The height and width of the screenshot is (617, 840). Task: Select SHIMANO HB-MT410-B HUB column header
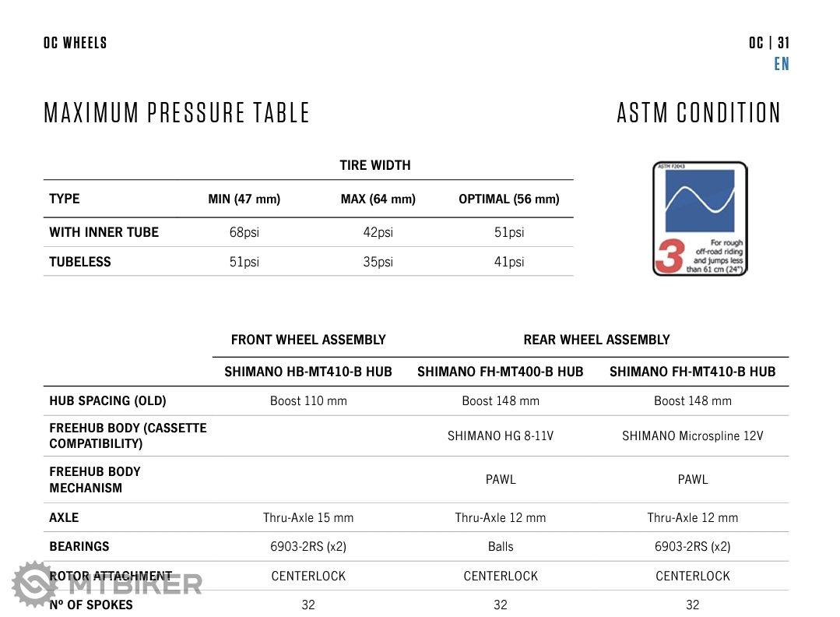[308, 372]
